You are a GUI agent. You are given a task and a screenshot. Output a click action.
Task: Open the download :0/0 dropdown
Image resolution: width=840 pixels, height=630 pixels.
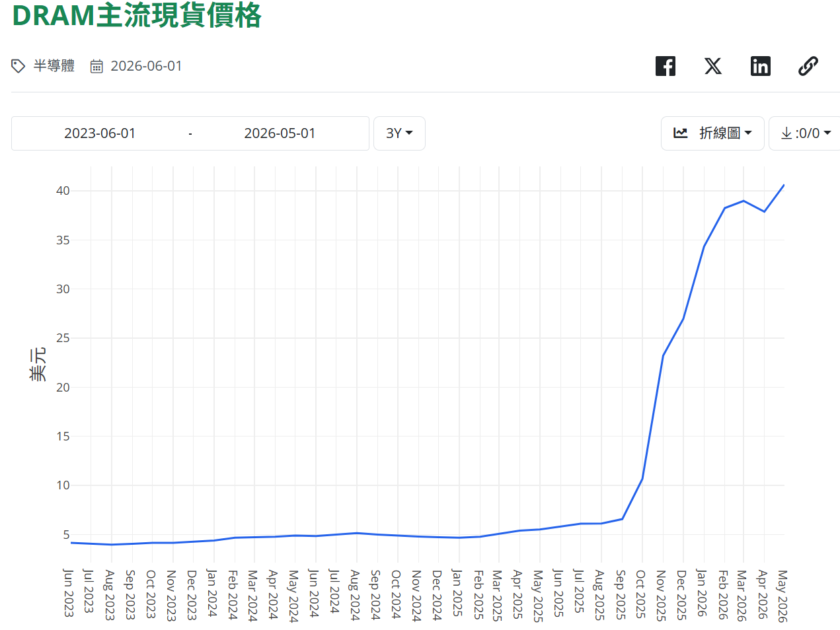pos(805,133)
